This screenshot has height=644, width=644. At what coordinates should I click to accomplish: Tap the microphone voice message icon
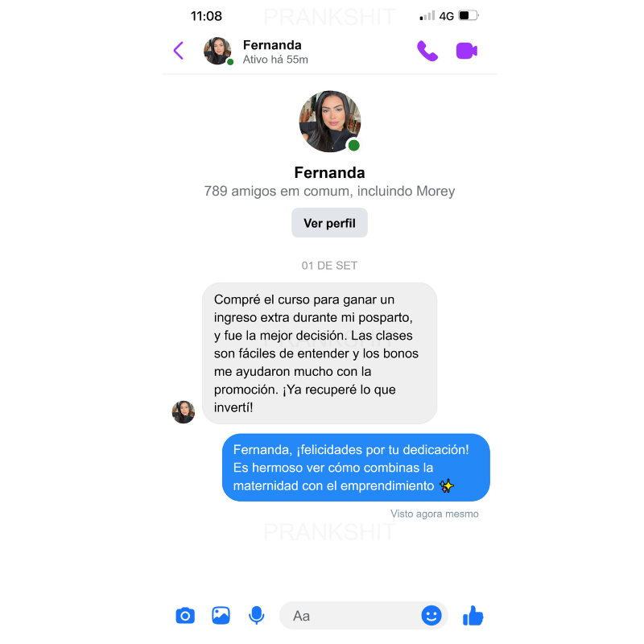[257, 615]
